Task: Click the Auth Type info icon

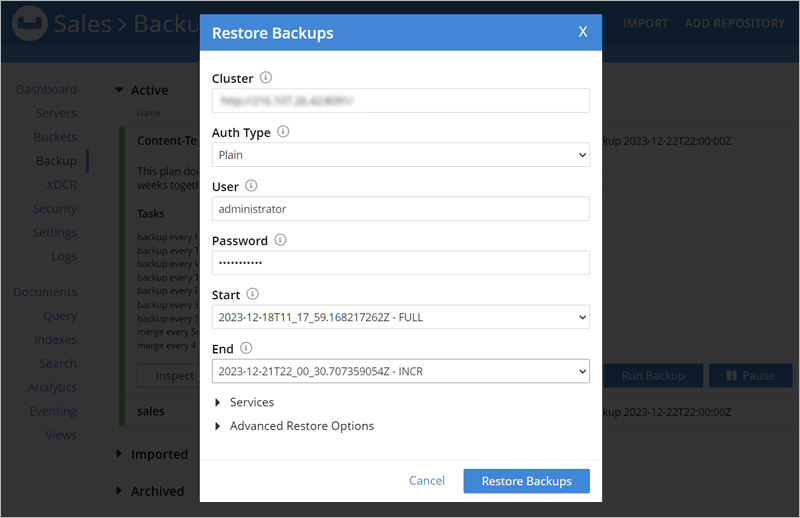Action: (283, 132)
